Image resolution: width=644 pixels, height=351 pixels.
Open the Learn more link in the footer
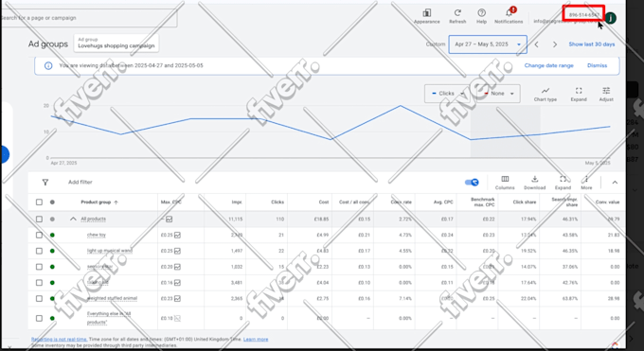(x=256, y=340)
